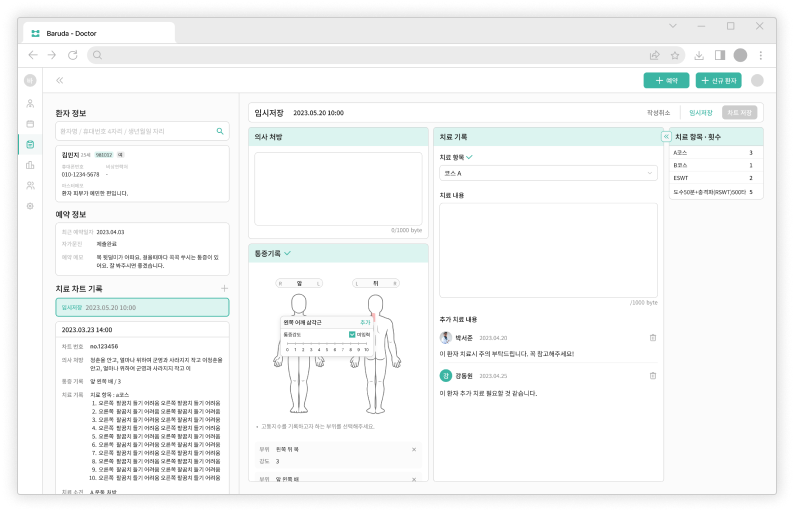
Task: Click 추가 in the pain popup
Action: coord(365,322)
